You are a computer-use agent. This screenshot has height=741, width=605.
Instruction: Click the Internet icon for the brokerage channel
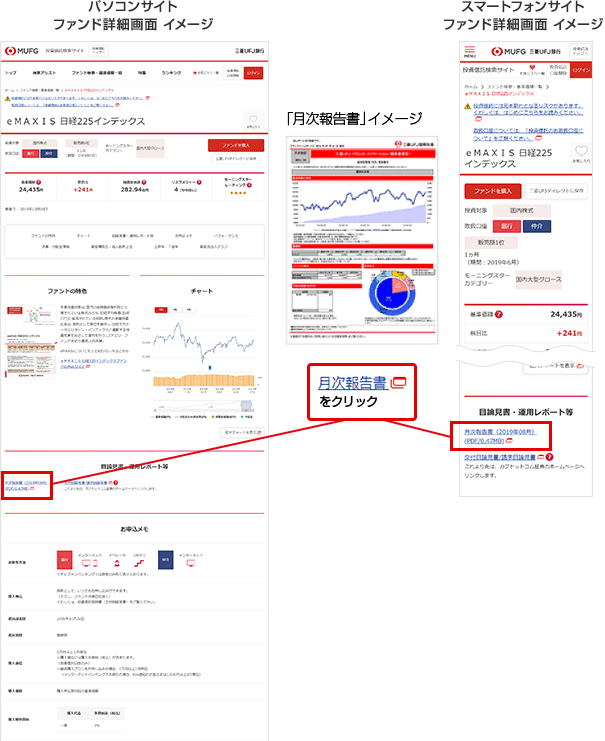click(x=191, y=563)
